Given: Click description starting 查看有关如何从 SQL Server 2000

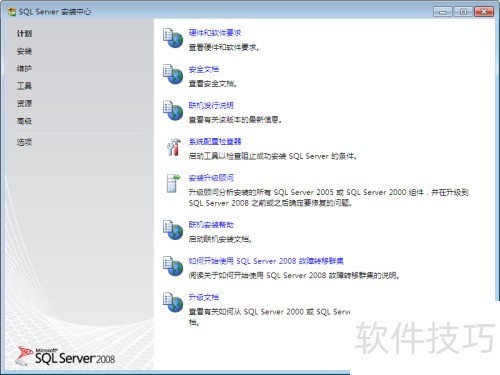Looking at the screenshot, I should [x=269, y=317].
